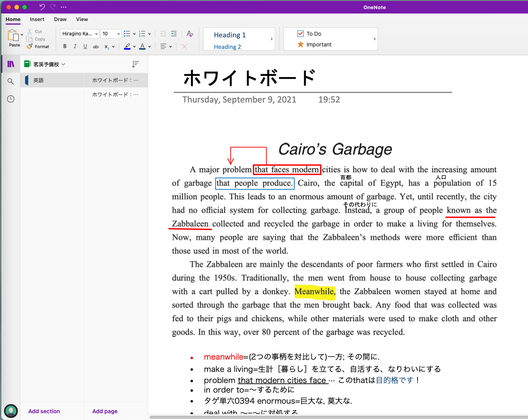This screenshot has height=420, width=528.
Task: Apply italic formatting
Action: 75,46
